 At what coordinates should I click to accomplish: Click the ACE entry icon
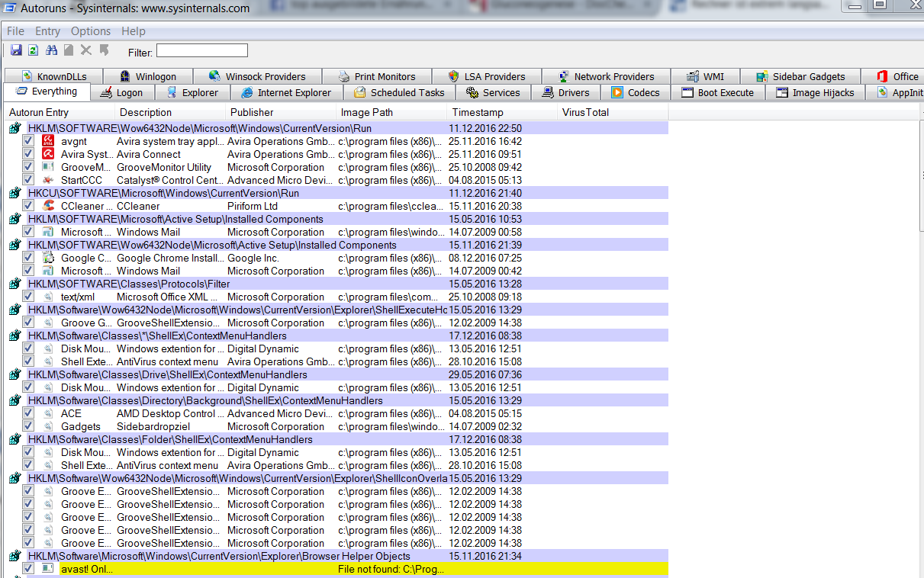click(48, 413)
